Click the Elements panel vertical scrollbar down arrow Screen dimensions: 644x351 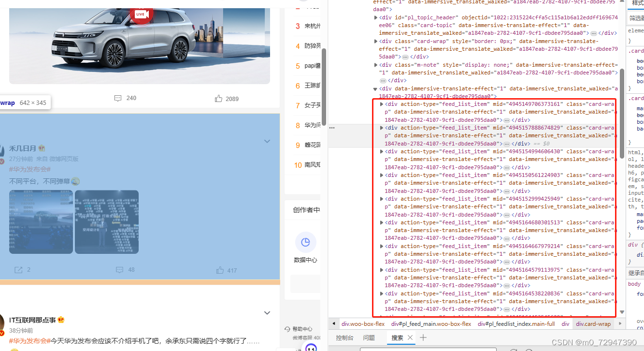[622, 312]
